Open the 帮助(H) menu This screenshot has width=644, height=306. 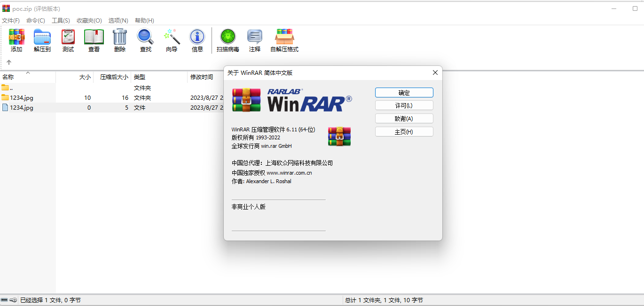pyautogui.click(x=144, y=20)
